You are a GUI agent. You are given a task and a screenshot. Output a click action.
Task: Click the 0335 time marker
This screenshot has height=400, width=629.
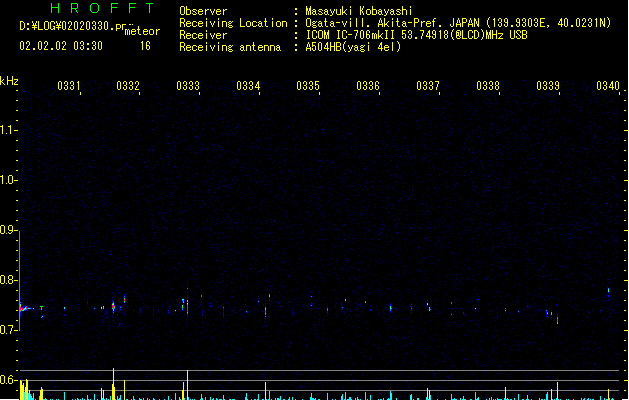pos(308,86)
